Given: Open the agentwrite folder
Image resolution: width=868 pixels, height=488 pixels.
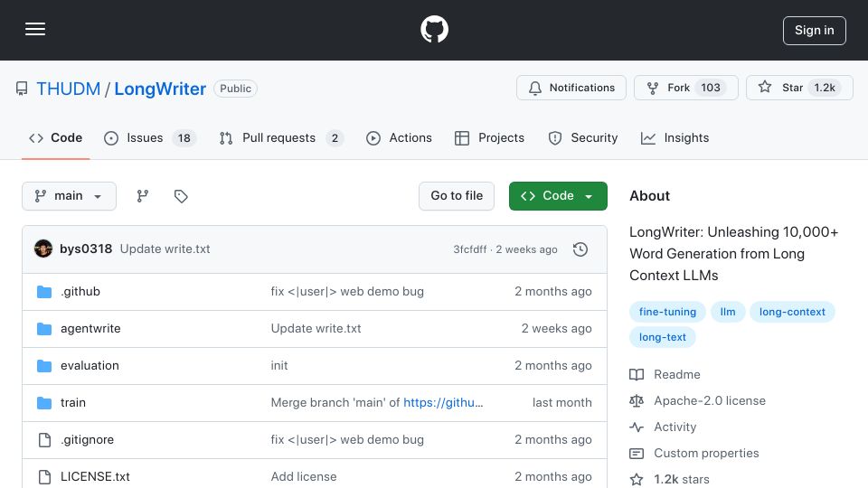Looking at the screenshot, I should 90,329.
